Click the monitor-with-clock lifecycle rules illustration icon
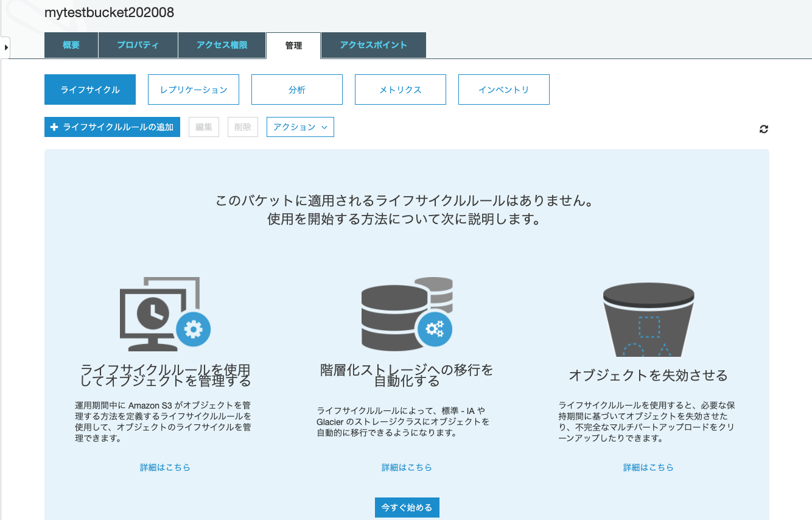This screenshot has width=812, height=520. pos(159,315)
